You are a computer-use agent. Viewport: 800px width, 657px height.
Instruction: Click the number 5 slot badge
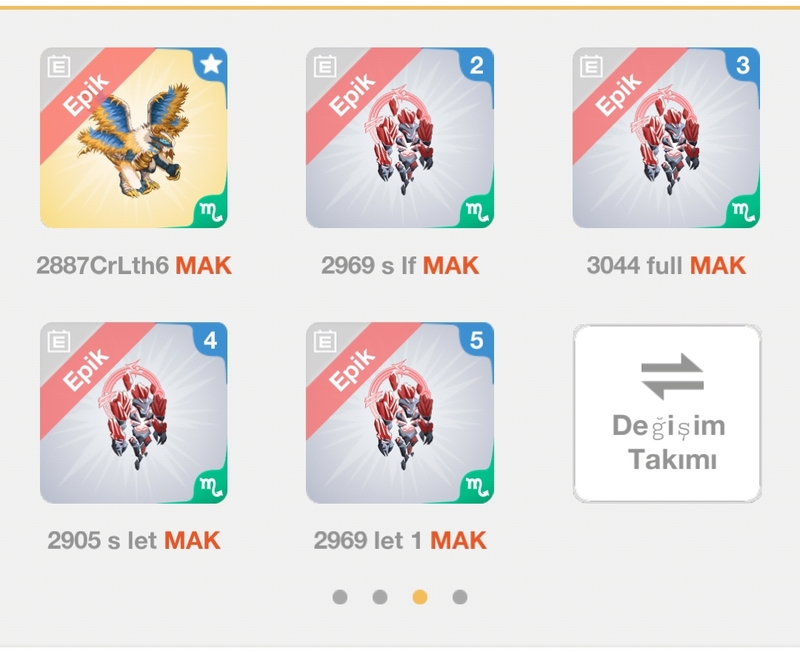[x=477, y=340]
